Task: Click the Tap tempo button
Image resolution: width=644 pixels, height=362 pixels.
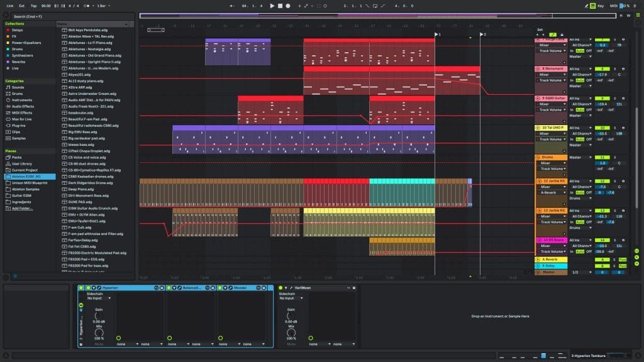Action: [33, 6]
